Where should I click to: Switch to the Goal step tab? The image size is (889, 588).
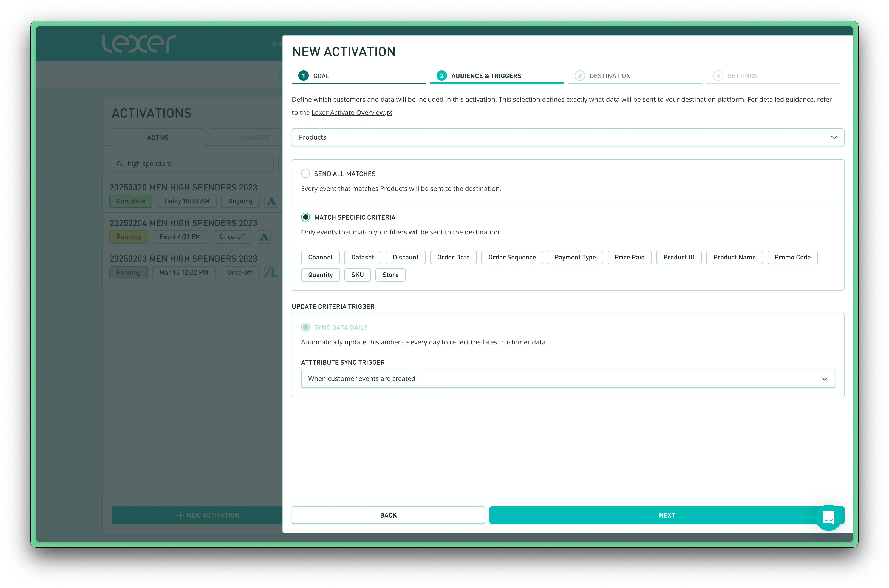point(321,76)
